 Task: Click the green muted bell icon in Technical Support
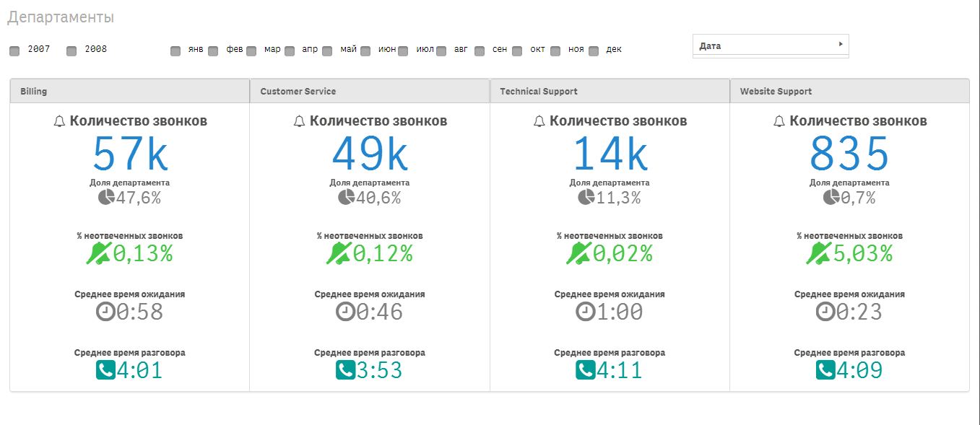tap(579, 253)
